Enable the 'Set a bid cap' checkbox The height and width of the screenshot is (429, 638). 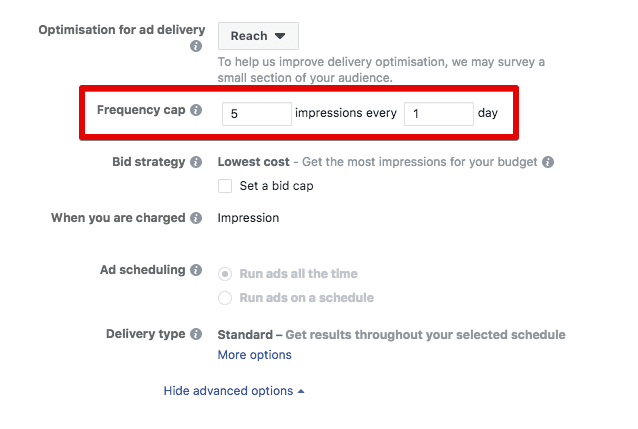[x=225, y=186]
